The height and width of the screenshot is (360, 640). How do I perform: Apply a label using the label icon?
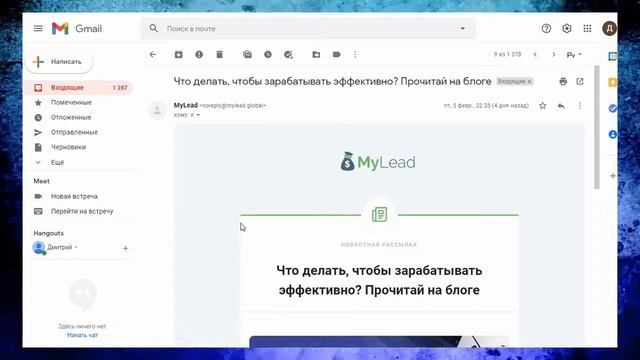coord(337,54)
